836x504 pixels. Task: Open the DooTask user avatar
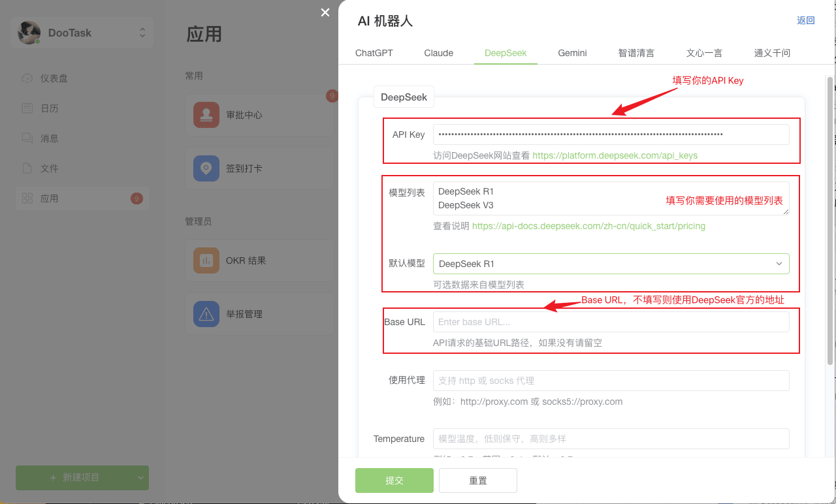[x=29, y=33]
